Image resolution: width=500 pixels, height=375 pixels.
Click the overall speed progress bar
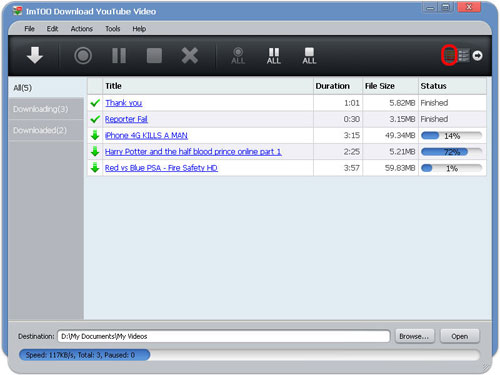pyautogui.click(x=249, y=355)
